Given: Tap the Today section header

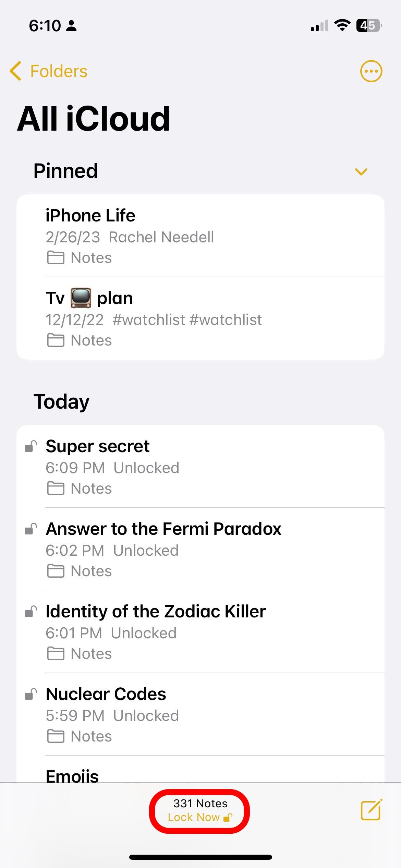Looking at the screenshot, I should pyautogui.click(x=61, y=401).
